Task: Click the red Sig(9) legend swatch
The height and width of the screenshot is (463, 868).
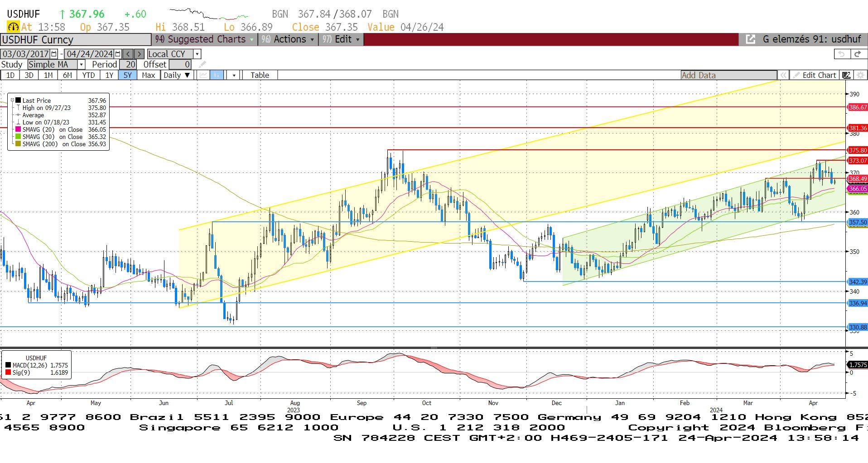Action: pos(8,372)
